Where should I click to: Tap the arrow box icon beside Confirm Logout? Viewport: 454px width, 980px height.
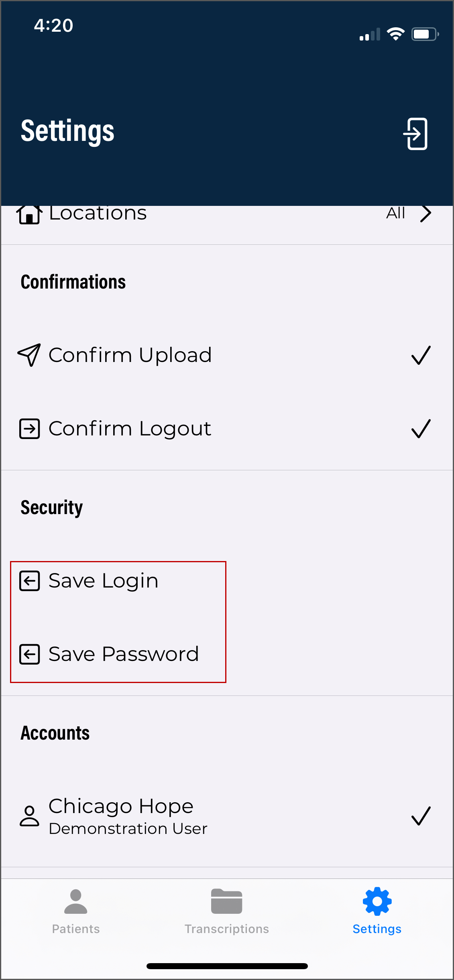(30, 429)
